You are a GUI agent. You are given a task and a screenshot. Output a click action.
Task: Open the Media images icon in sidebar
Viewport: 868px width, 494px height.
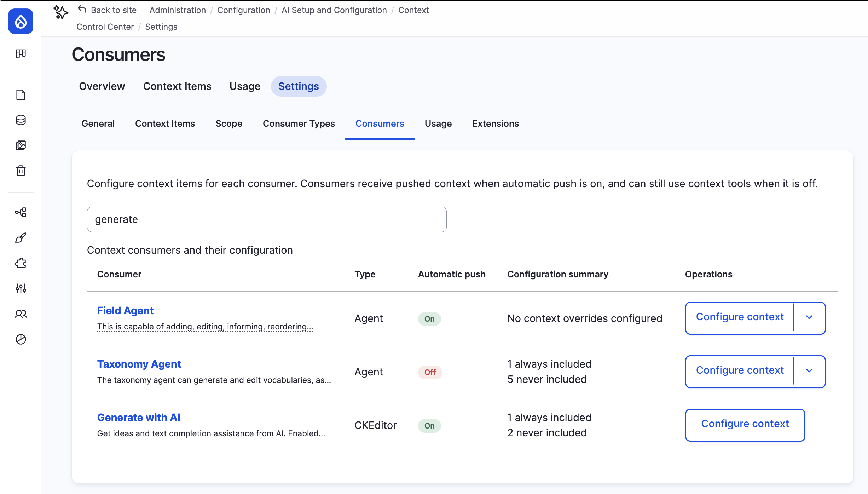pyautogui.click(x=21, y=145)
